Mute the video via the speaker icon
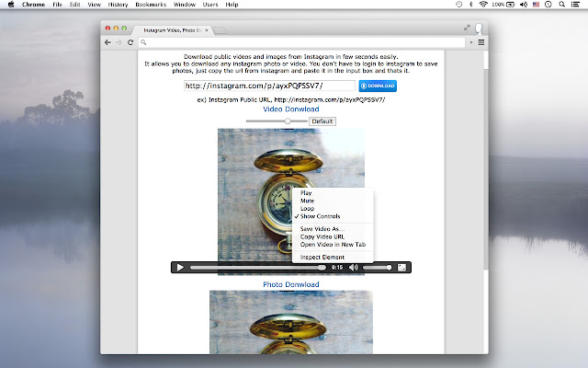The height and width of the screenshot is (368, 588). (353, 268)
